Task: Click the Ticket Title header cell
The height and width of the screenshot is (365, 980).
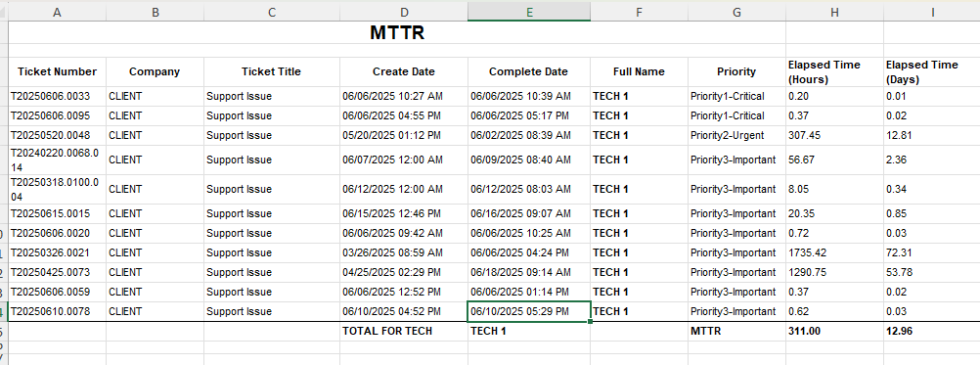Action: (272, 71)
